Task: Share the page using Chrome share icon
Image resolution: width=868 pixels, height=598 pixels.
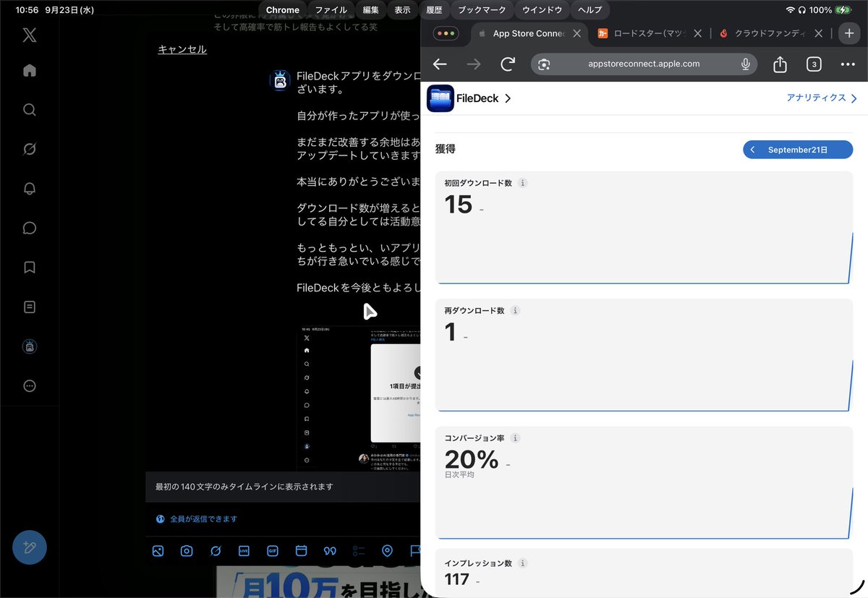Action: [780, 64]
